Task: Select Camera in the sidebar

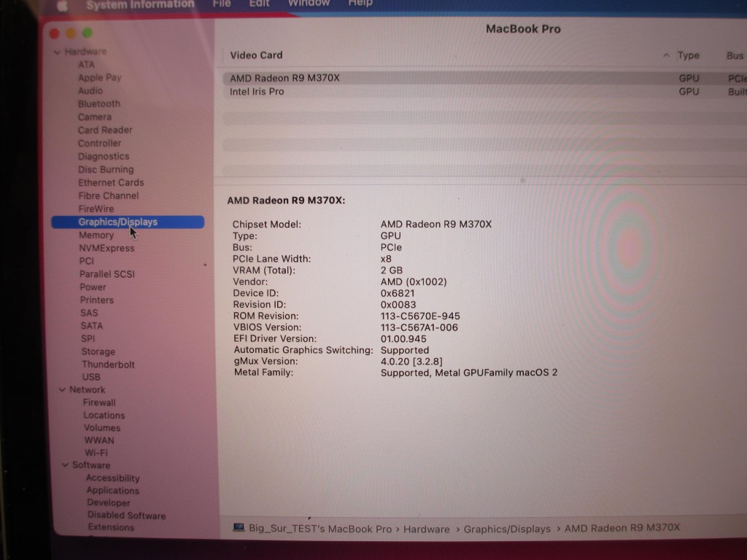Action: 94,117
